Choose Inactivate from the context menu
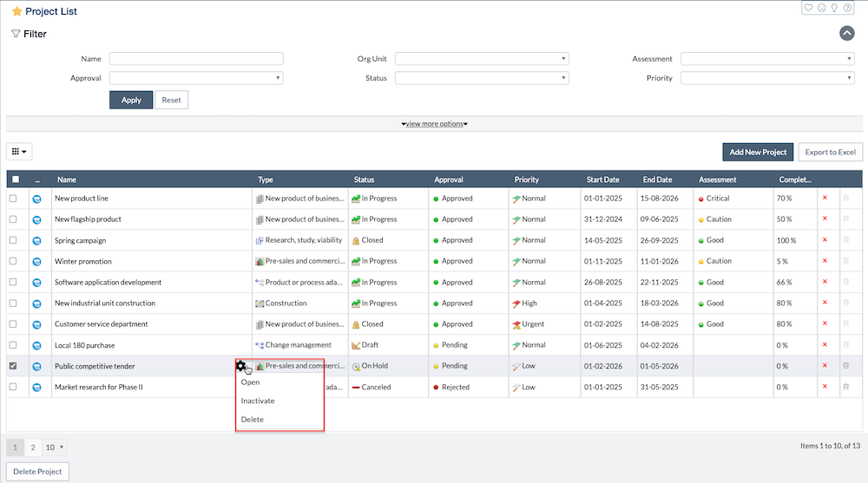 click(x=258, y=401)
